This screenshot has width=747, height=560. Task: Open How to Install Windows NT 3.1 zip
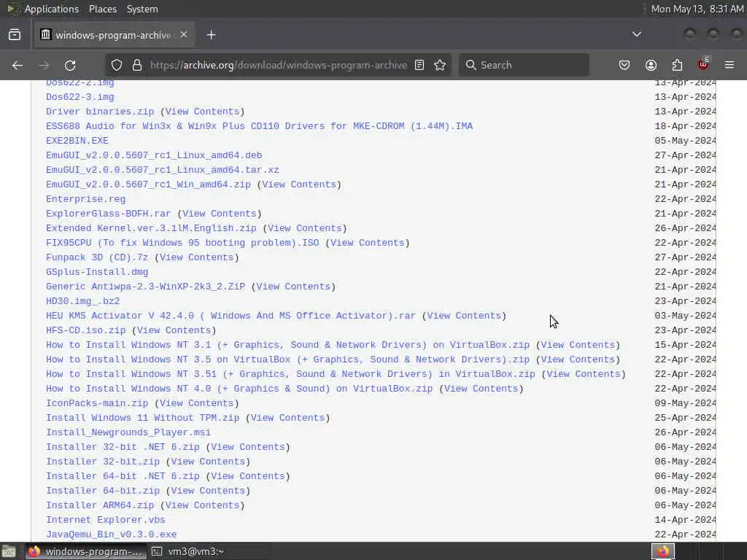[287, 345]
